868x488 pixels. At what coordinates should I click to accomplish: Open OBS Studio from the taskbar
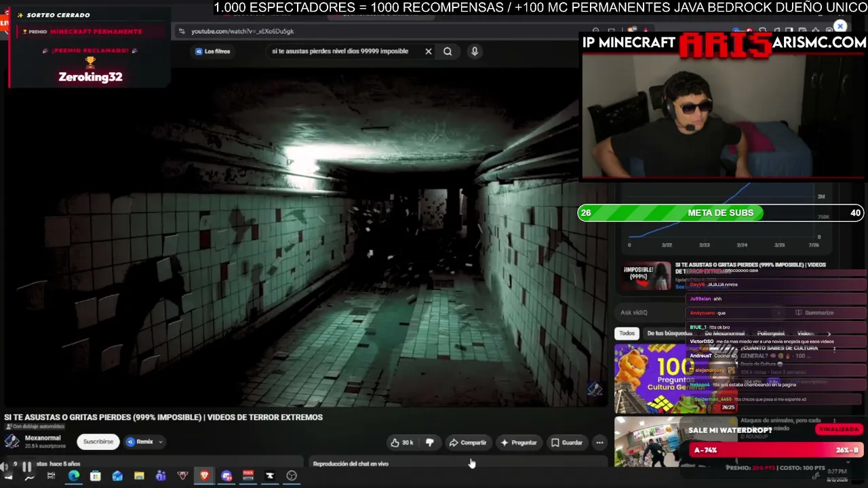pyautogui.click(x=292, y=476)
